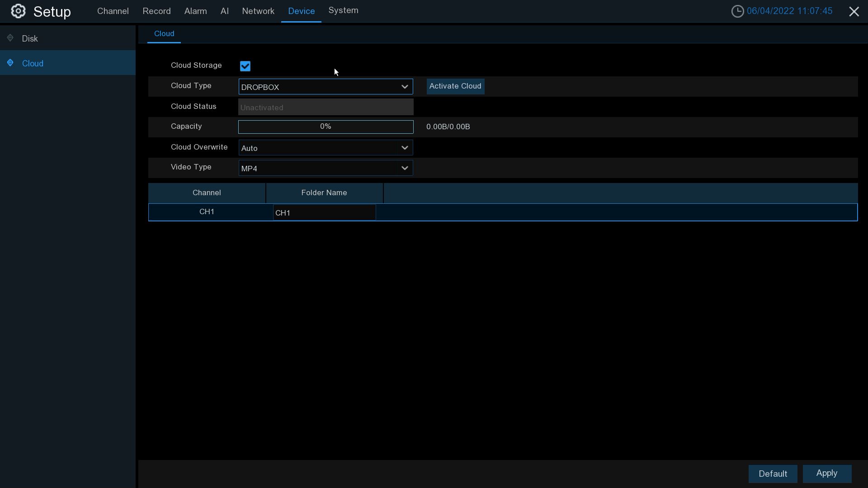
Task: Open the Record menu tab
Action: point(156,11)
